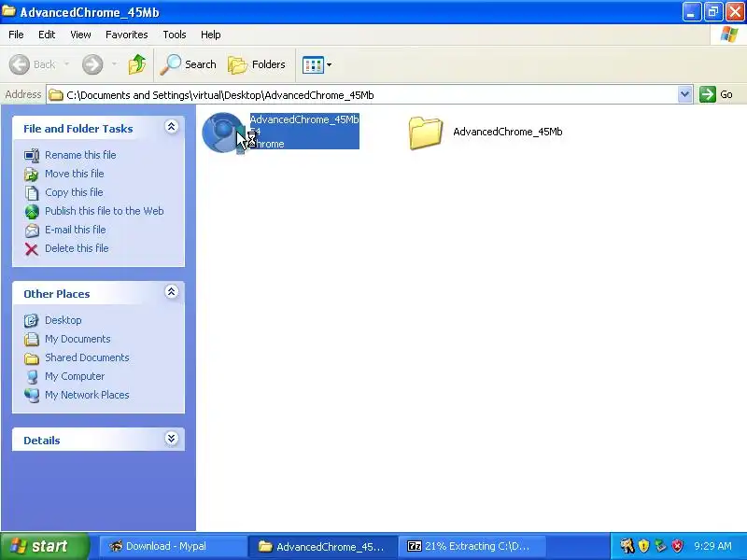Viewport: 747px width, 560px height.
Task: Open the Back history dropdown arrow
Action: point(66,64)
